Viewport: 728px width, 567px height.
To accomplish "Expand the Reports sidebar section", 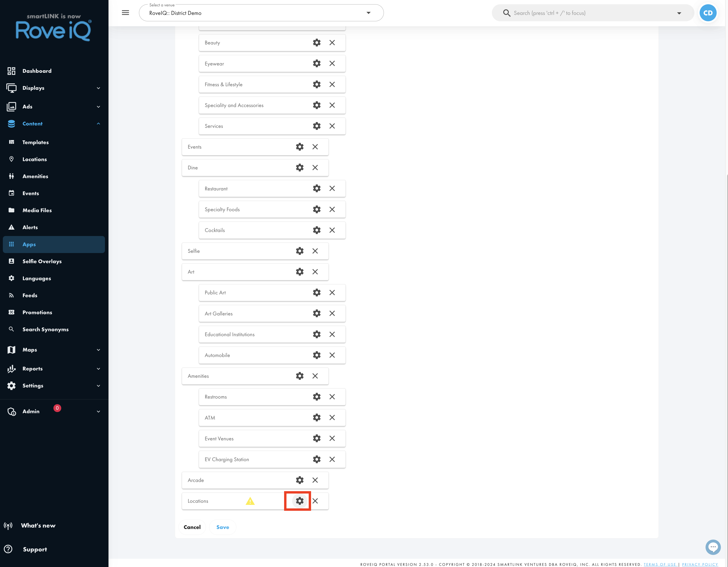I will click(x=54, y=369).
